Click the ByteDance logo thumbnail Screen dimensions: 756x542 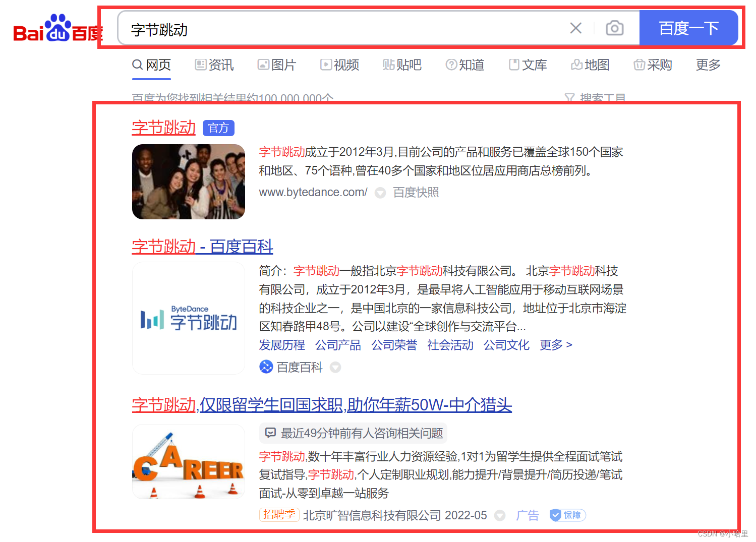[189, 318]
